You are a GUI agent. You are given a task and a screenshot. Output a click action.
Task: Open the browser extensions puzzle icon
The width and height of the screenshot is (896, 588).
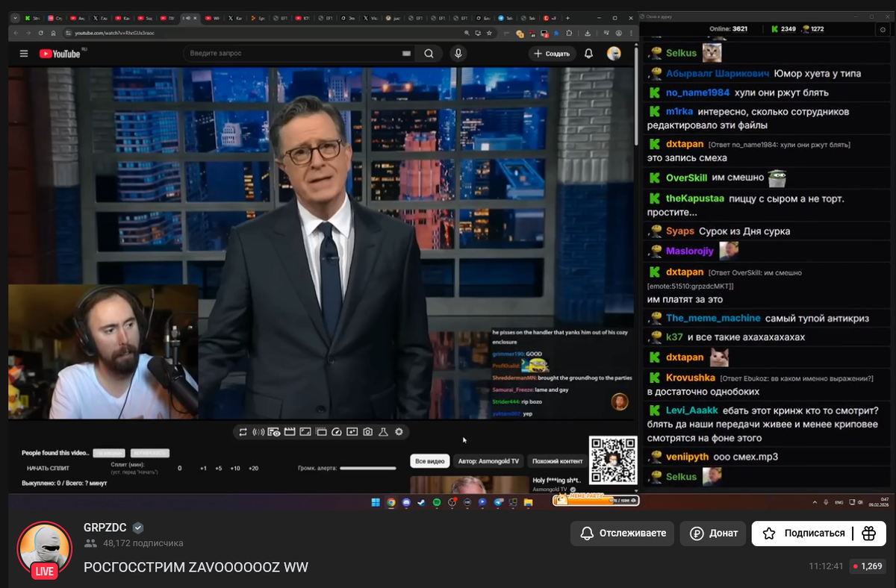coord(569,33)
